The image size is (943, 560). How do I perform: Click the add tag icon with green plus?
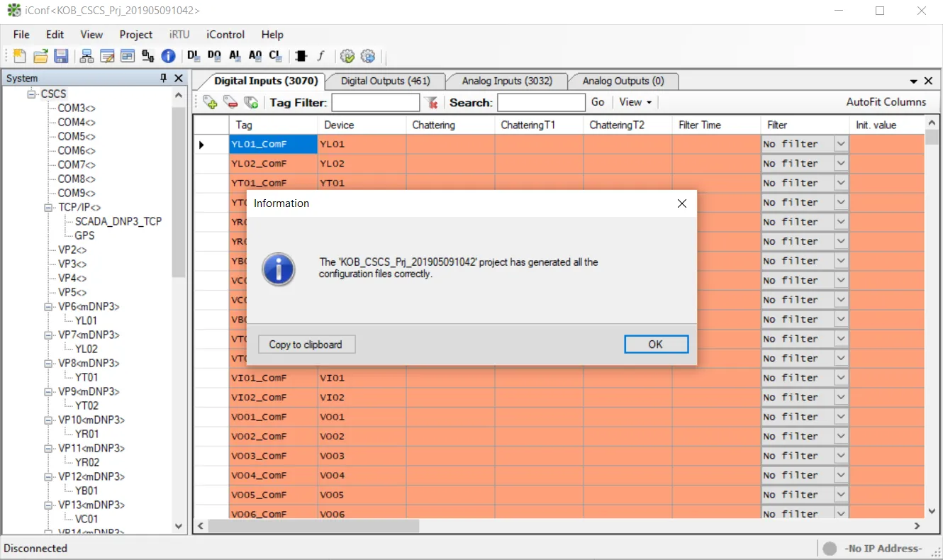[x=210, y=102]
